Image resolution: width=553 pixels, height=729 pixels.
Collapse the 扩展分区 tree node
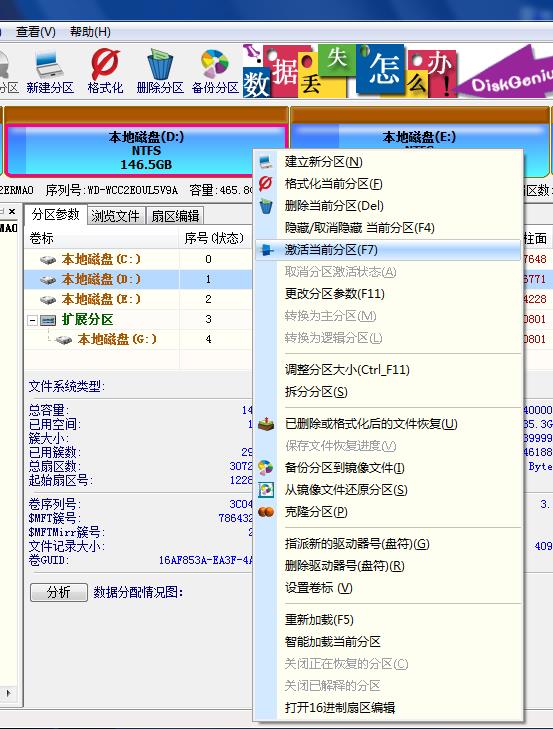32,320
